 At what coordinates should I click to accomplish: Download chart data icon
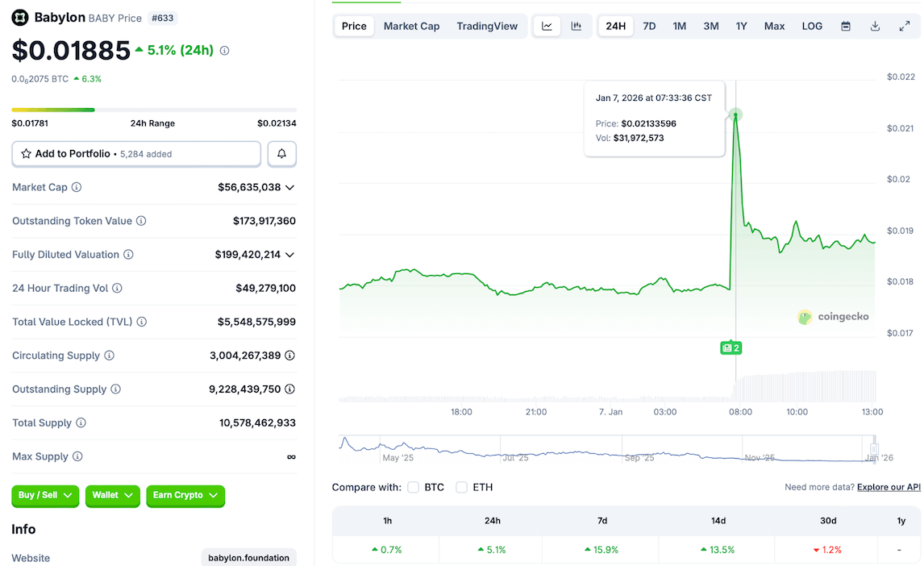click(875, 26)
